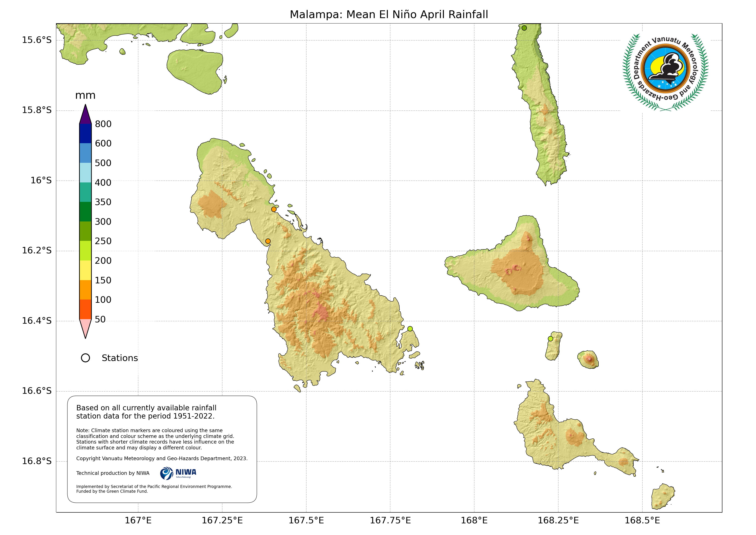Click the 'mm' units label above colorbar
Screen dimensions: 756x535
point(85,96)
